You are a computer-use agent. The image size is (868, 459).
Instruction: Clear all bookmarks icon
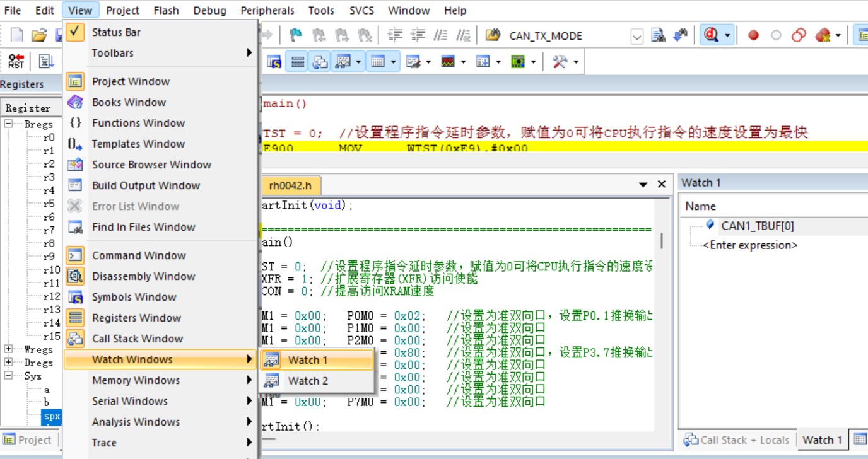point(365,35)
